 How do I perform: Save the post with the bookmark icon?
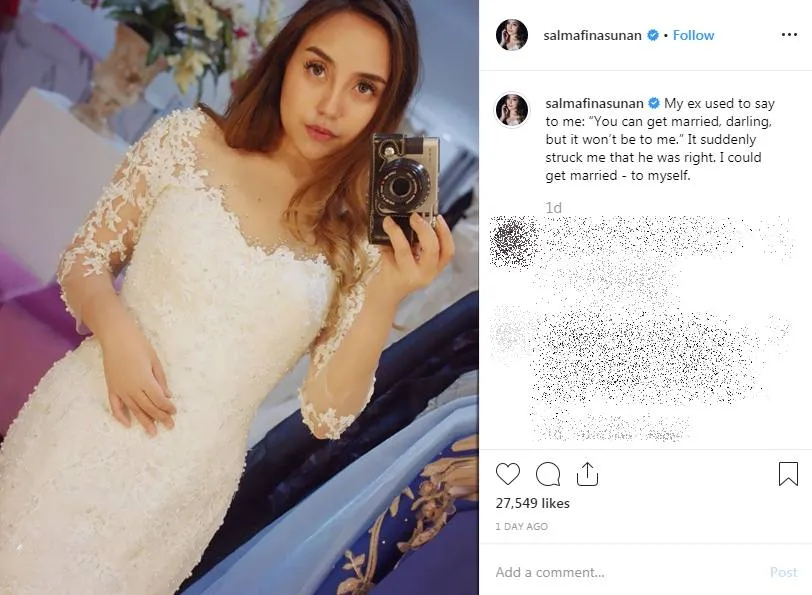point(788,474)
